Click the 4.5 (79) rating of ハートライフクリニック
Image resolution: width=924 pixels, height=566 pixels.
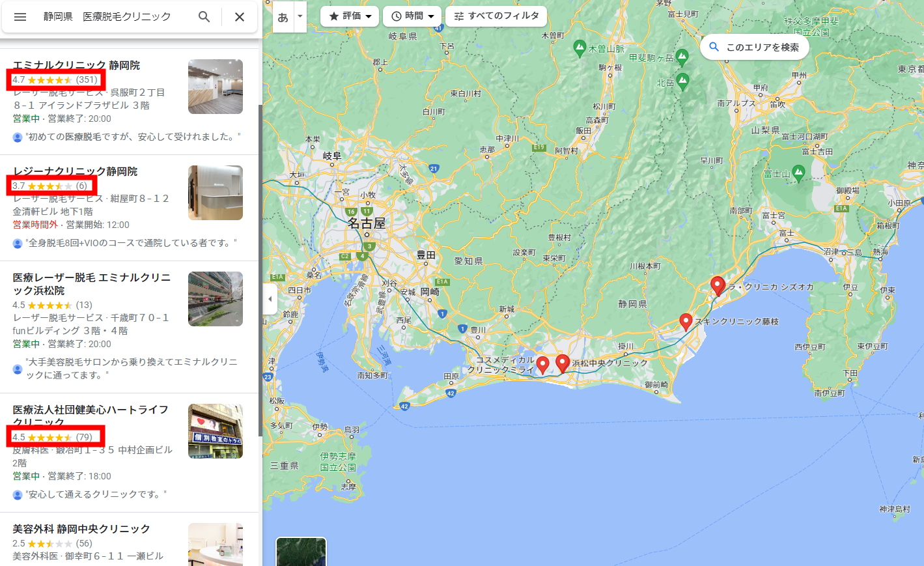(53, 437)
